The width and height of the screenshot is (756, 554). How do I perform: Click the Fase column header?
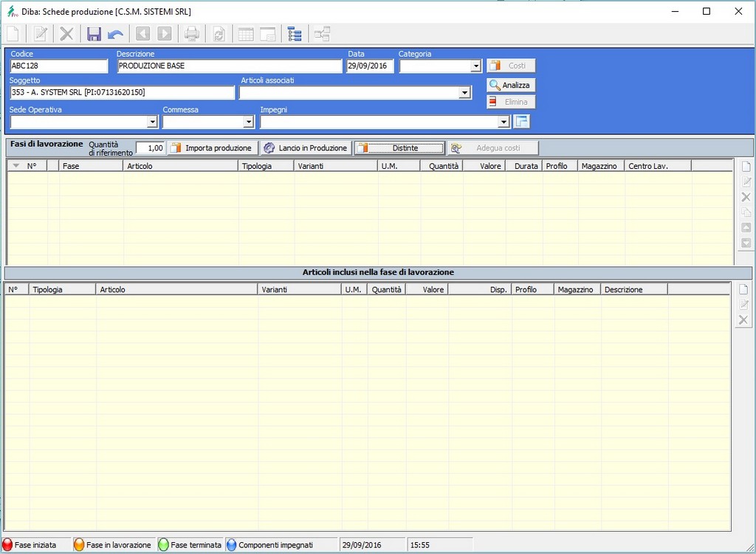coord(91,166)
